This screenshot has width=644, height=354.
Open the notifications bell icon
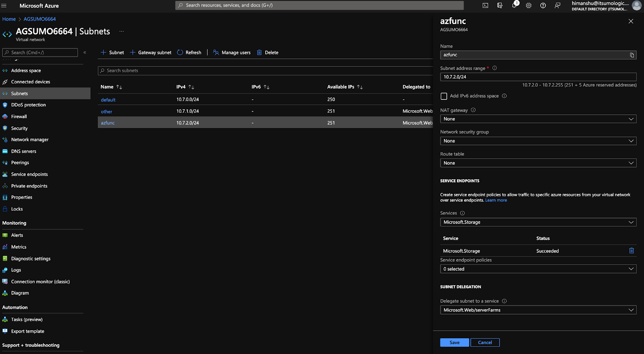(514, 6)
